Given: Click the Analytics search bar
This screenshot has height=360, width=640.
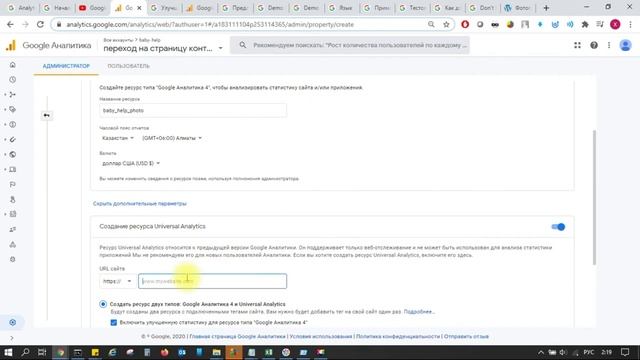Looking at the screenshot, I should [x=350, y=45].
